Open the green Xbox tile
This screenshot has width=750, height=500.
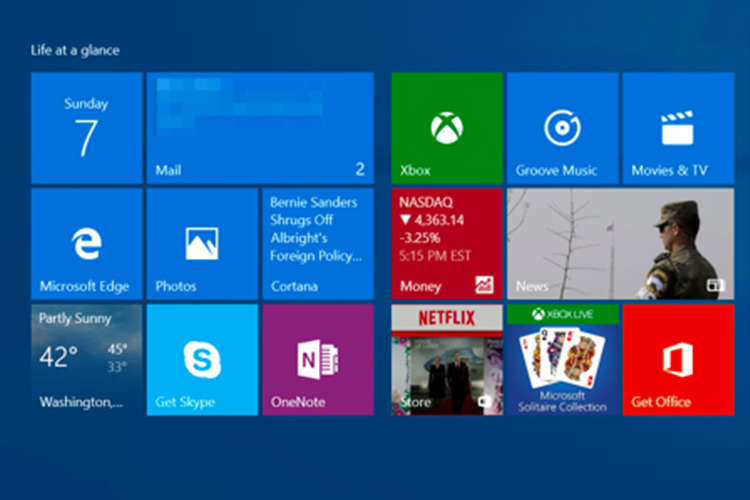(447, 128)
